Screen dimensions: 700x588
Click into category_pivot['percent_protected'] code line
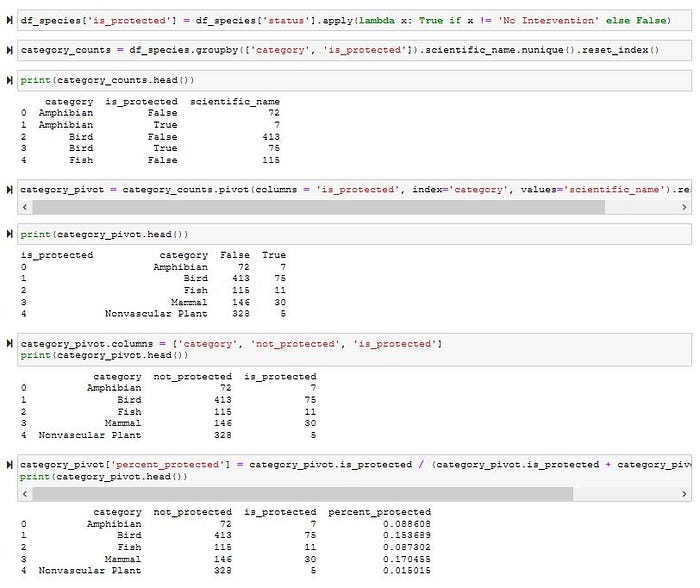click(355, 465)
